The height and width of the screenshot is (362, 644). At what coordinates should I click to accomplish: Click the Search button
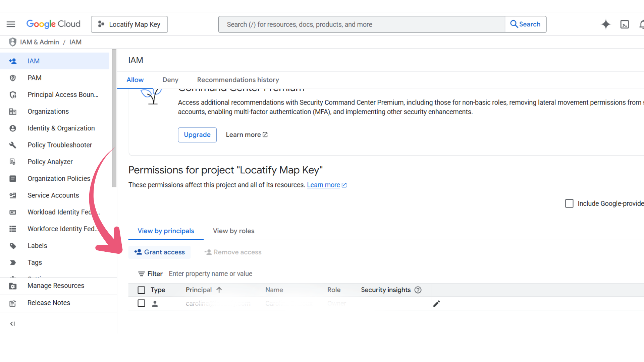pos(526,24)
